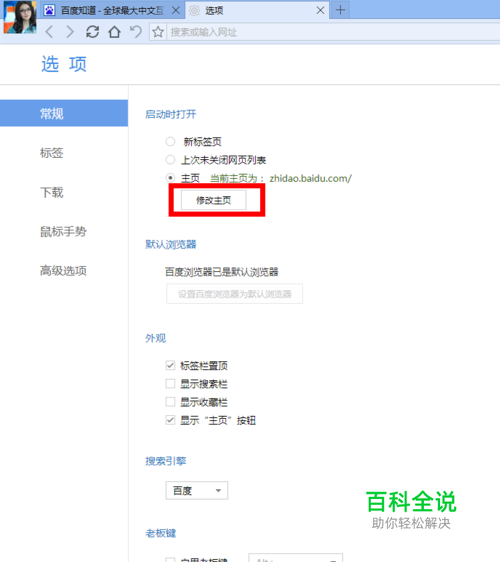Image resolution: width=500 pixels, height=562 pixels.
Task: Click the 搜索引擎 section heading
Action: point(166,461)
